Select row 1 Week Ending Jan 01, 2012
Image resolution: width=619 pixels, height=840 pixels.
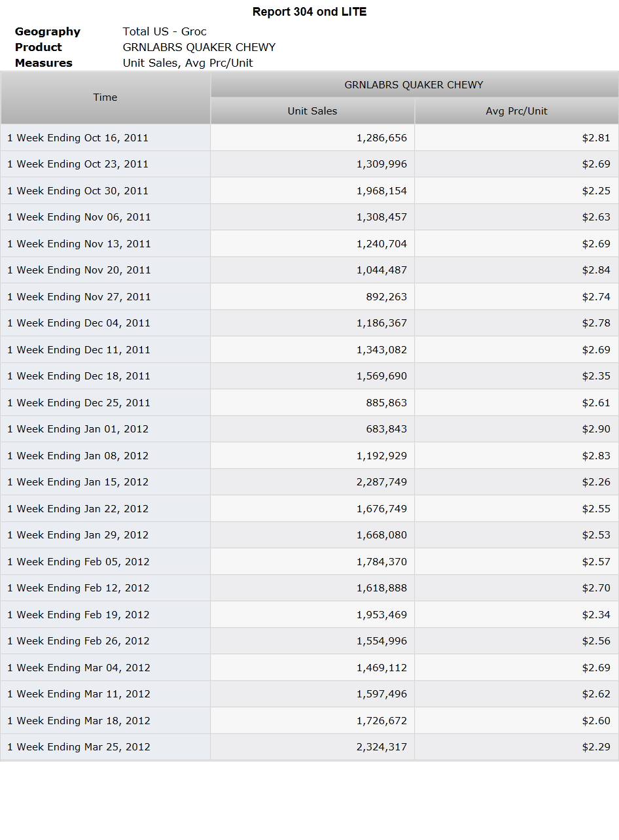(x=309, y=429)
